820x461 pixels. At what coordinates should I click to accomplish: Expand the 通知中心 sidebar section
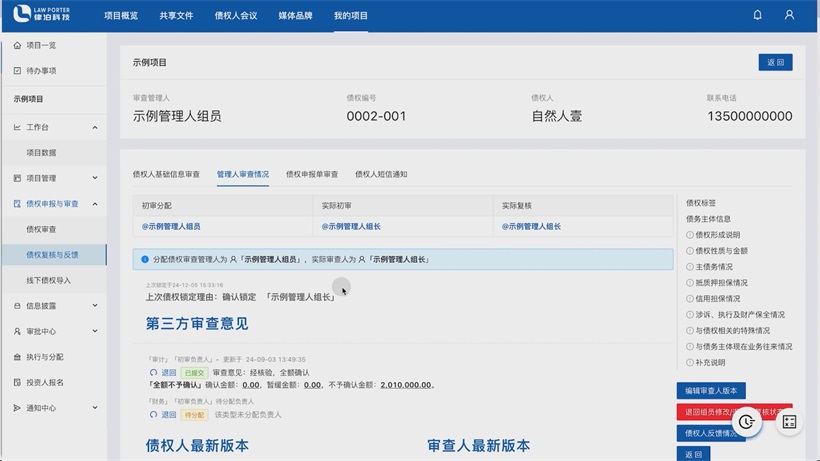pyautogui.click(x=95, y=408)
